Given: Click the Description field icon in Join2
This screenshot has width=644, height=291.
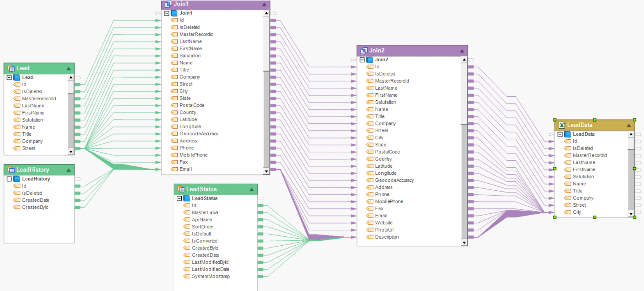Looking at the screenshot, I should tap(370, 237).
